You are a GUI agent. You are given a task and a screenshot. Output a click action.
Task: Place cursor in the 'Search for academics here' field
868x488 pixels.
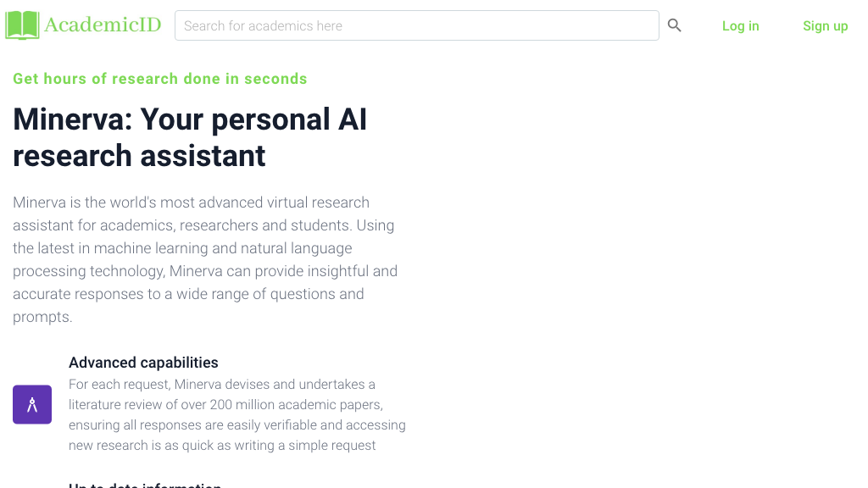[415, 25]
